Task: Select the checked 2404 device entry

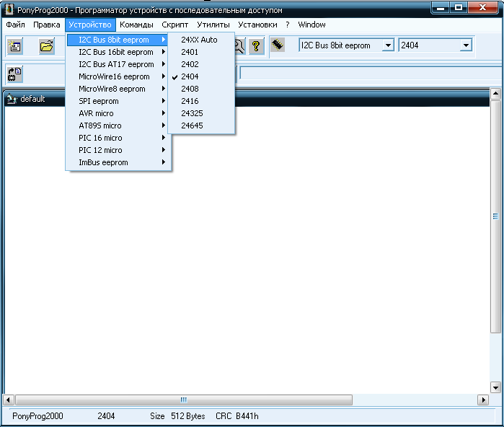Action: (x=201, y=76)
